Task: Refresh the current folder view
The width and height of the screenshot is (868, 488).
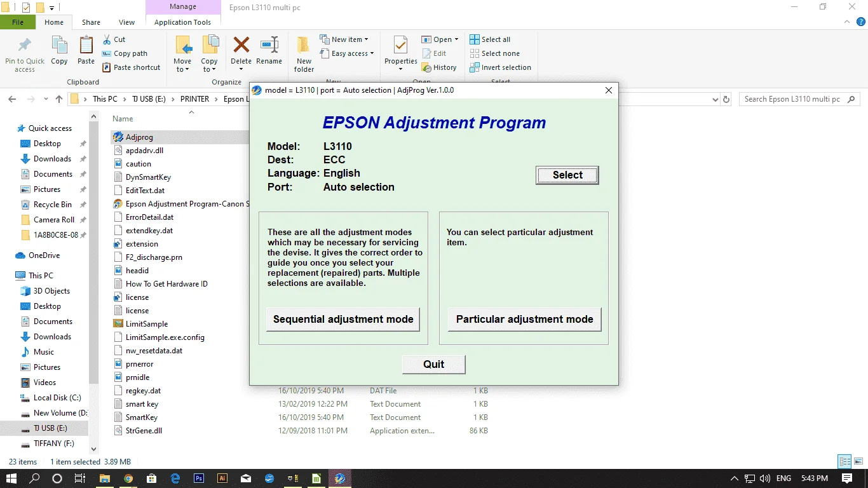Action: click(727, 99)
